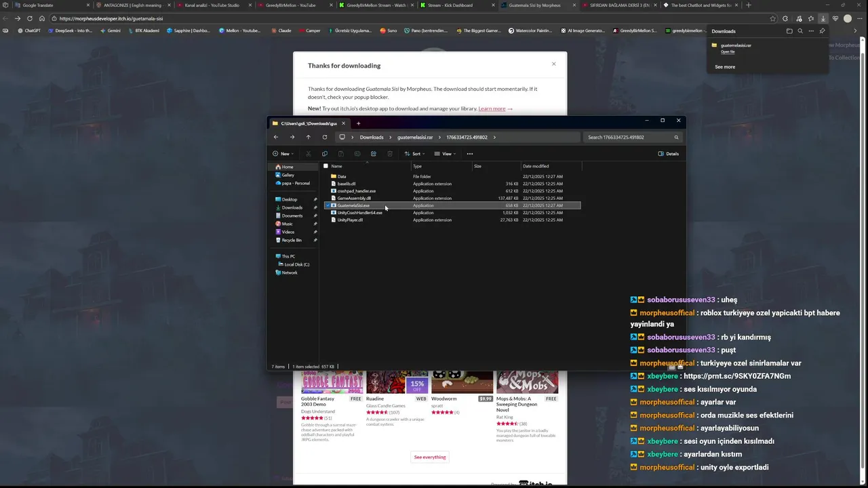Open more options in Downloads popup
The height and width of the screenshot is (488, 868).
tap(811, 31)
